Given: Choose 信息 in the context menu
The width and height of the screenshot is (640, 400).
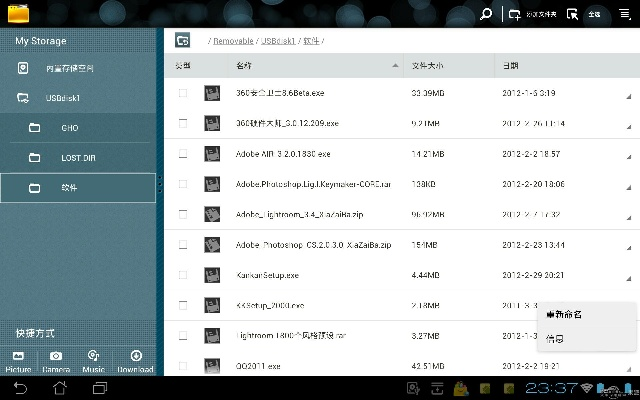Looking at the screenshot, I should pos(553,339).
